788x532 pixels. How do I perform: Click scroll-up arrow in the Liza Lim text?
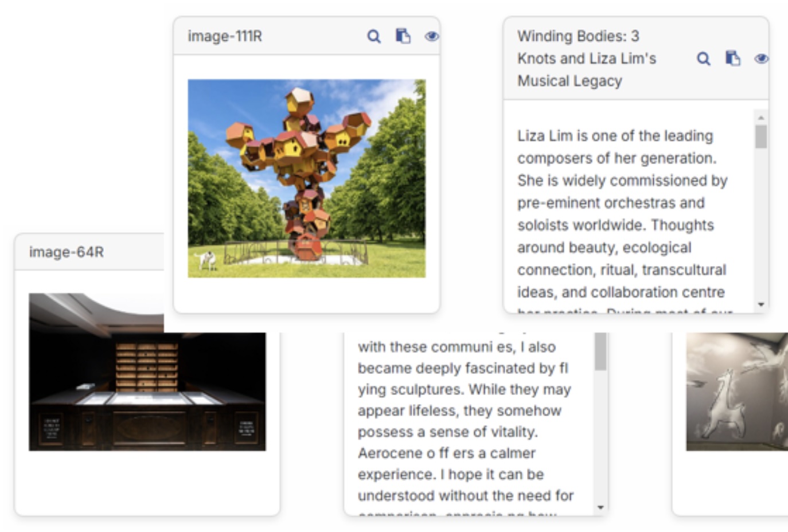pos(761,118)
